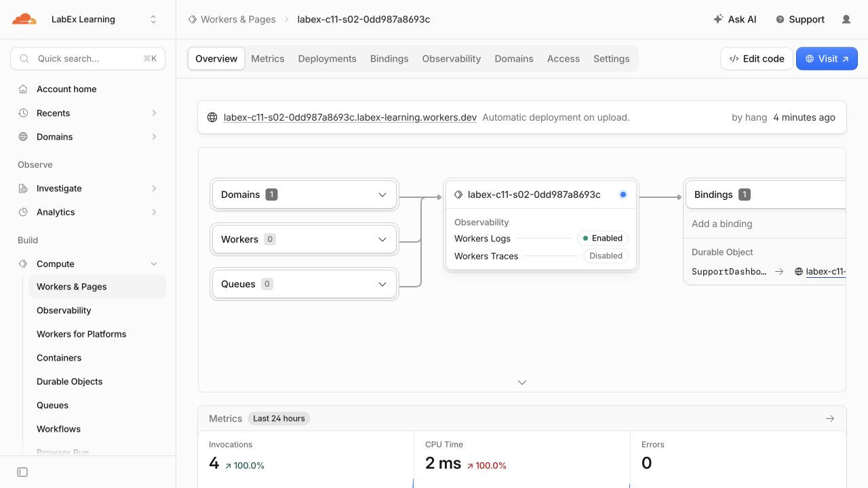Click the Invocations metric card

306,460
